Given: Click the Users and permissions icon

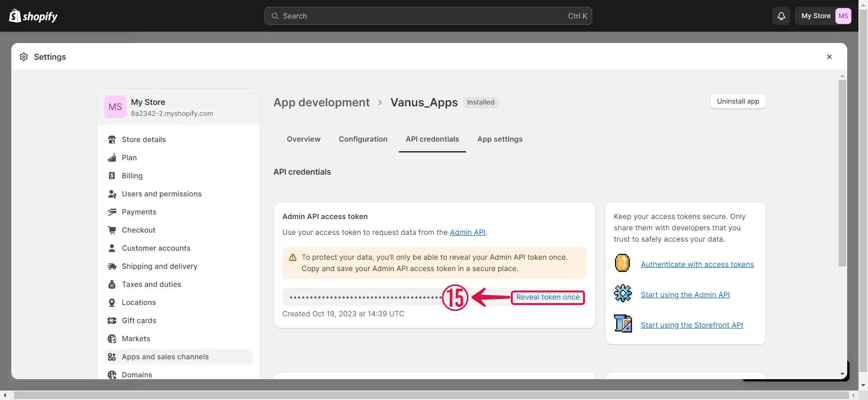Looking at the screenshot, I should tap(112, 194).
